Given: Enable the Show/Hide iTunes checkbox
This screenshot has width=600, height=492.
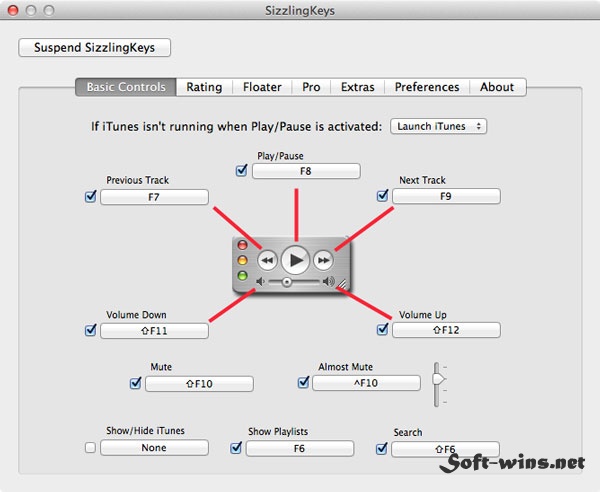Looking at the screenshot, I should (x=90, y=447).
